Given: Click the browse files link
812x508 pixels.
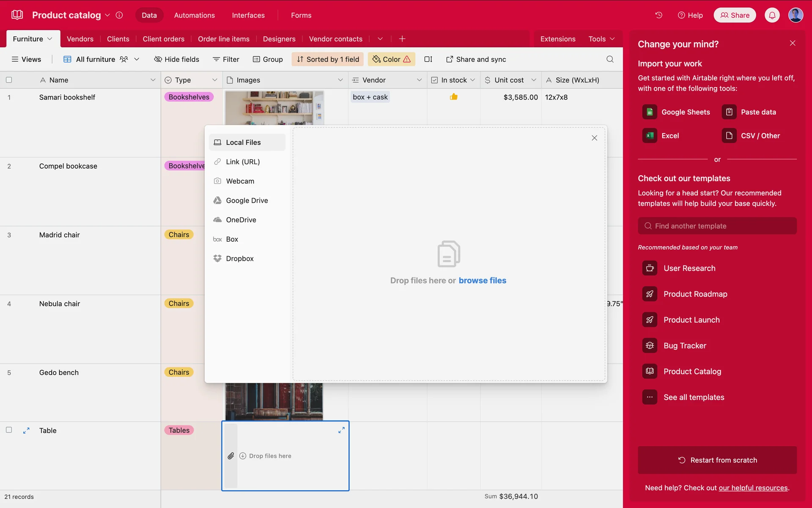Looking at the screenshot, I should pyautogui.click(x=482, y=281).
